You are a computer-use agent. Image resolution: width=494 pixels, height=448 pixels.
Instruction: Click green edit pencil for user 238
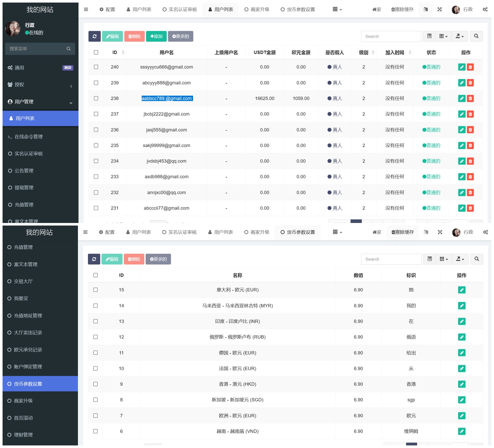tap(462, 99)
